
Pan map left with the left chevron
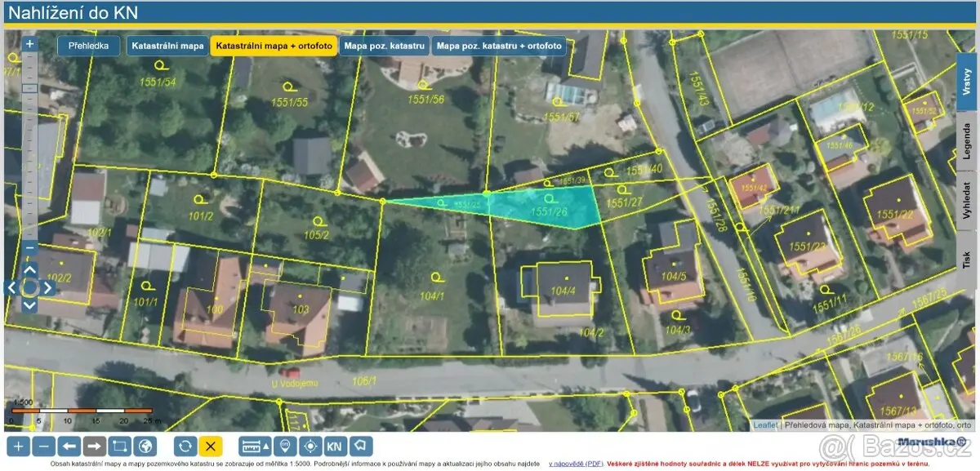[x=11, y=287]
